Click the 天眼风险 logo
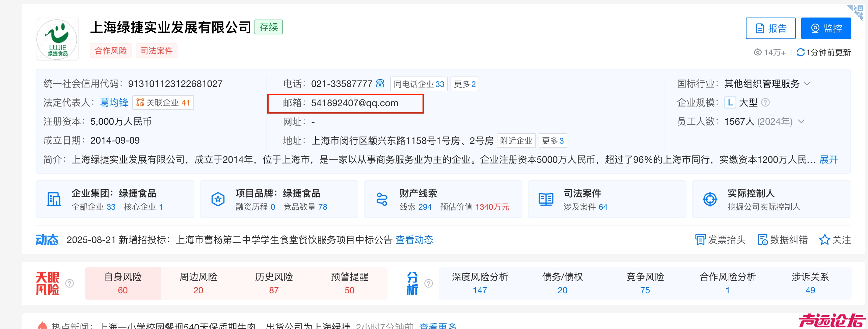868x329 pixels. 48,283
